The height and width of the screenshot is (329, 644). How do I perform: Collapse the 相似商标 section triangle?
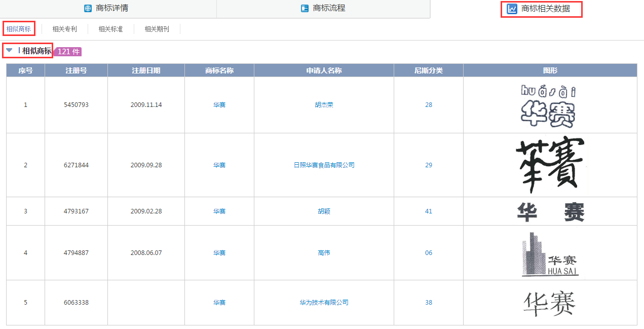[x=9, y=50]
